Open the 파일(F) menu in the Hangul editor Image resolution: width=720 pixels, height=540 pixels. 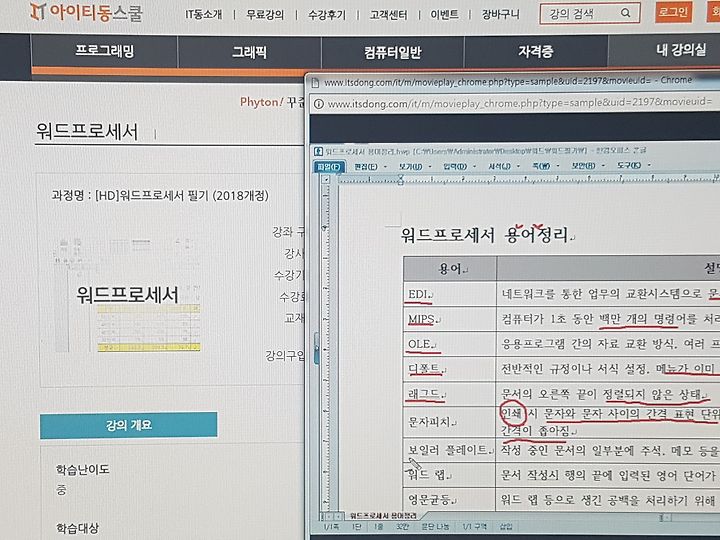pos(329,167)
